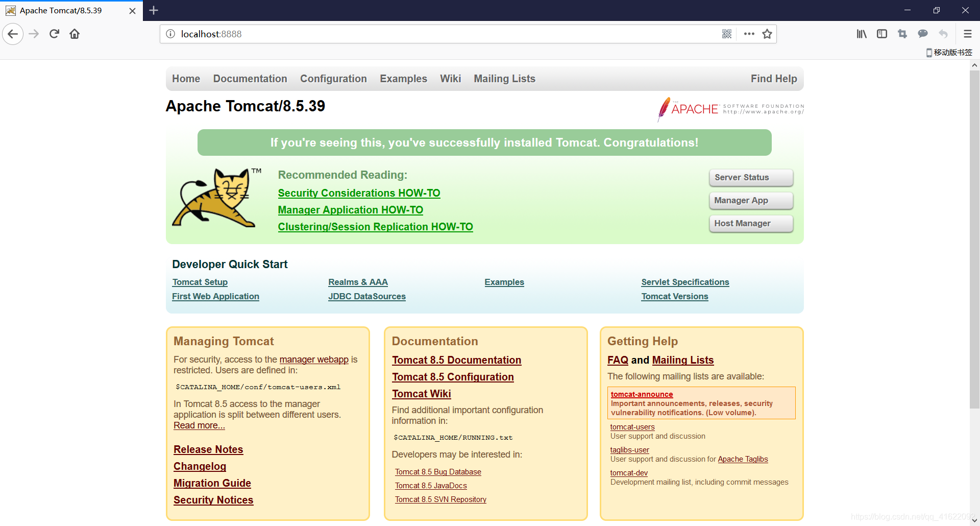The image size is (980, 526).
Task: Open Tomcat 8.5 Configuration link
Action: click(453, 377)
